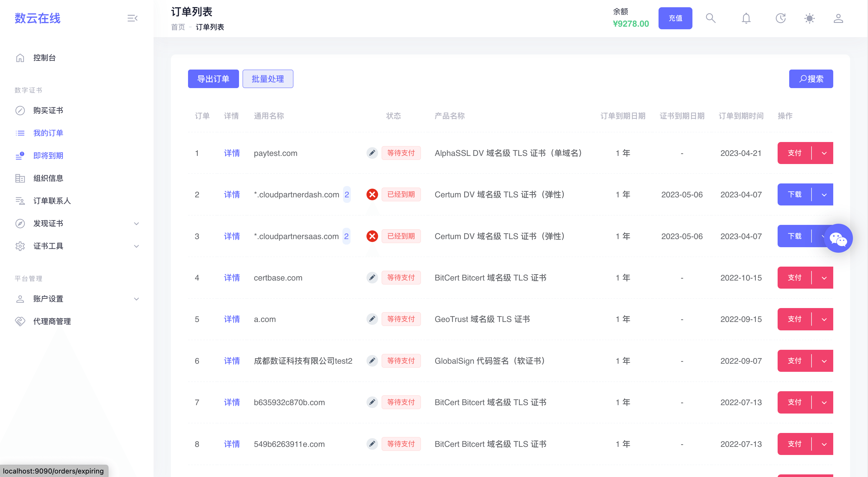This screenshot has width=868, height=477.
Task: Click the 导出订单 button
Action: [213, 79]
